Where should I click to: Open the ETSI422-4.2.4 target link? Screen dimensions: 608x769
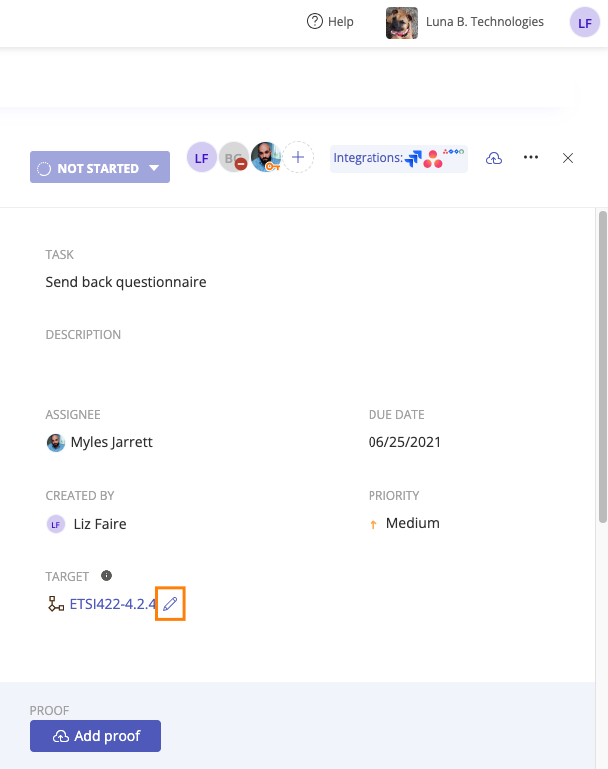point(113,604)
